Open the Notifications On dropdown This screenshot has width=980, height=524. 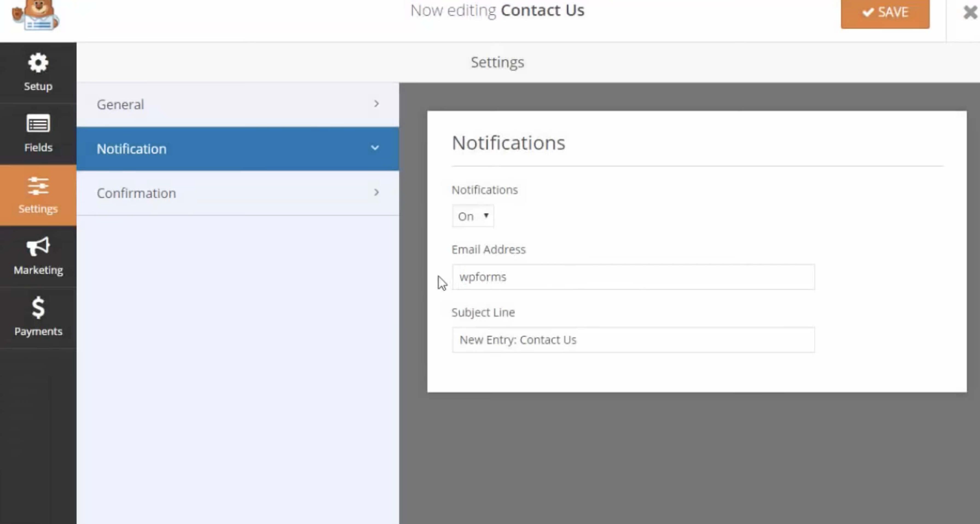point(472,216)
